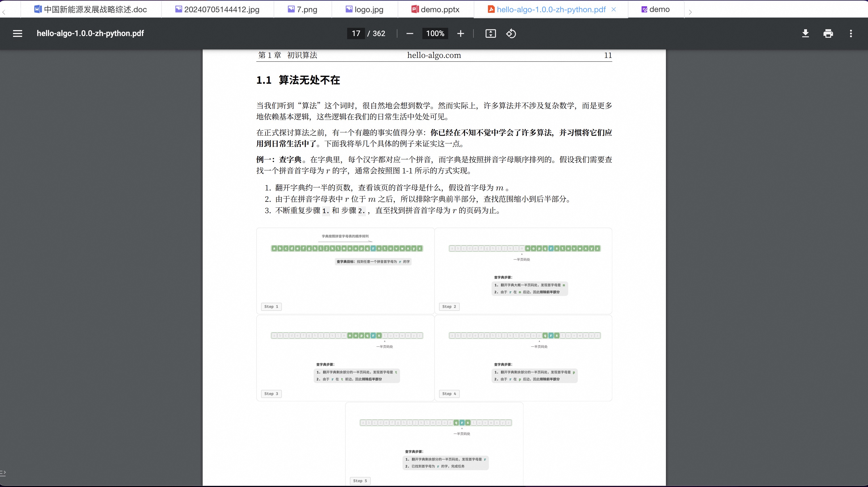Click the page number input field

click(356, 33)
